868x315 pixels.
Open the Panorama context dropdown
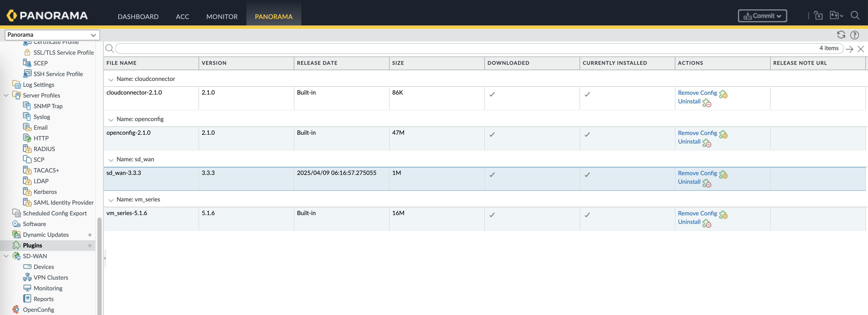pos(52,35)
